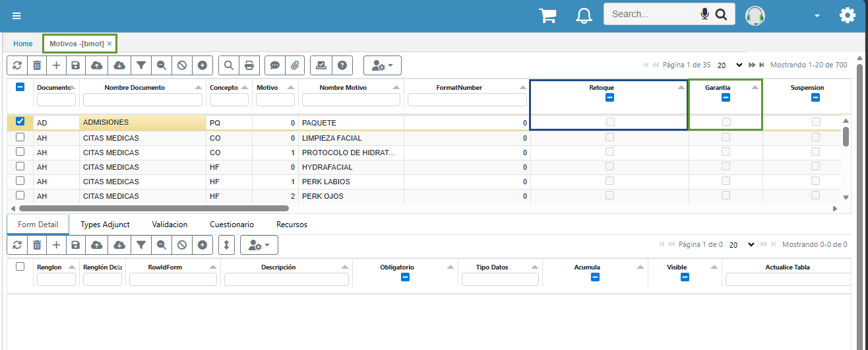Print using the upper toolbar printer icon
Screen dimensions: 868x350
249,65
